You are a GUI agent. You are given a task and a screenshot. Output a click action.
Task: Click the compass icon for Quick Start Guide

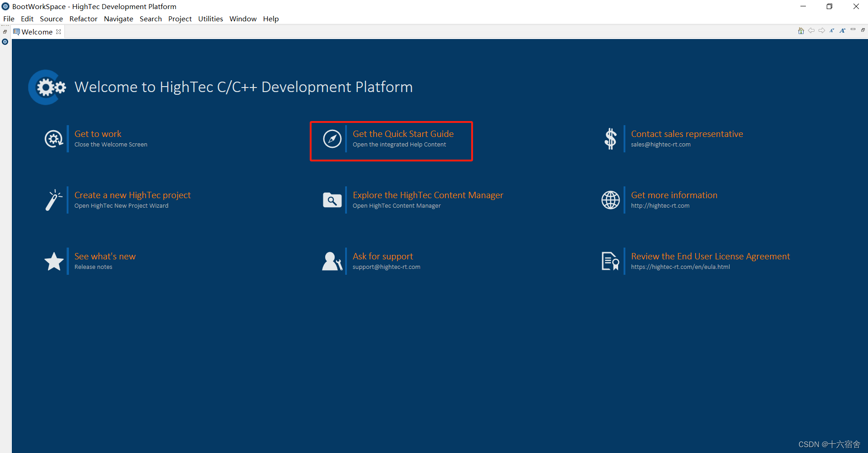click(332, 139)
